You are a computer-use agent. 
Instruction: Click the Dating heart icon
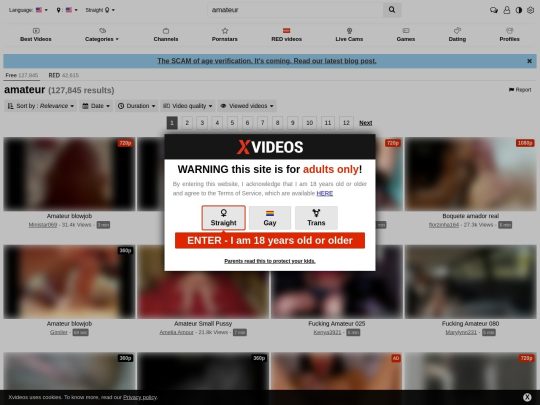pyautogui.click(x=457, y=31)
